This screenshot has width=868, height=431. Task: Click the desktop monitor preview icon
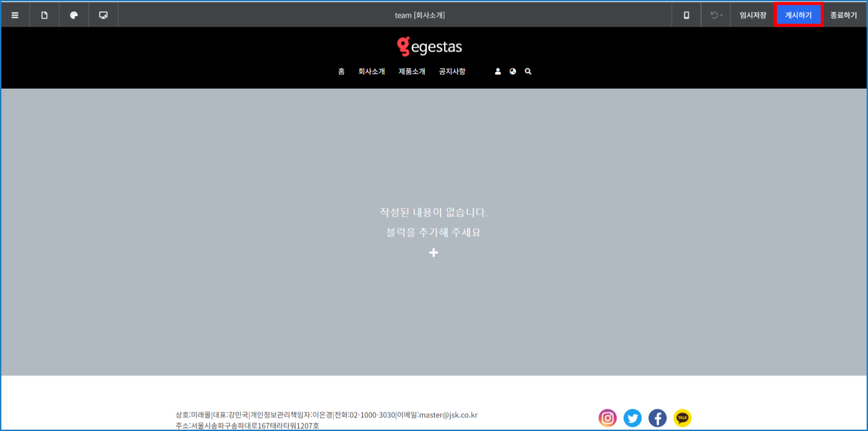(103, 15)
